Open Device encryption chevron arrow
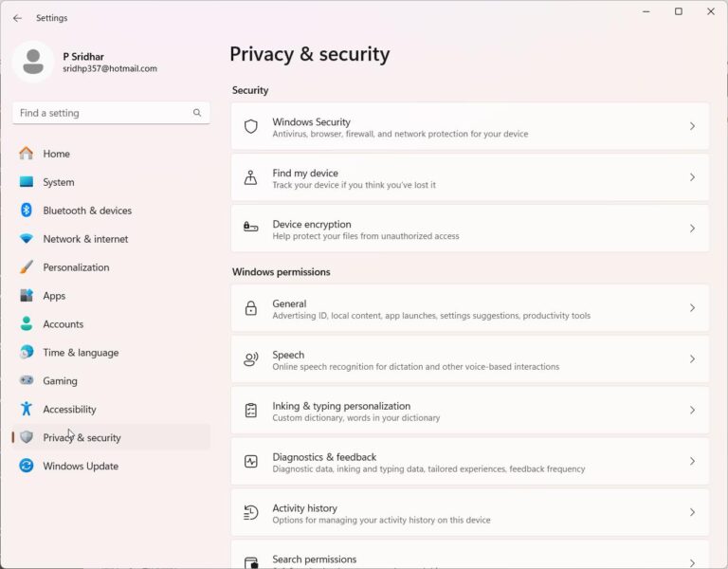The height and width of the screenshot is (569, 728). click(x=692, y=229)
